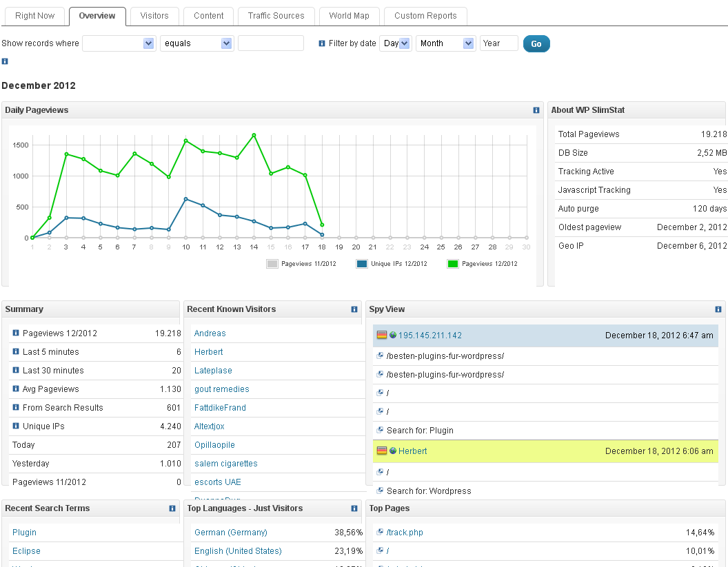Click the Year input field

498,43
